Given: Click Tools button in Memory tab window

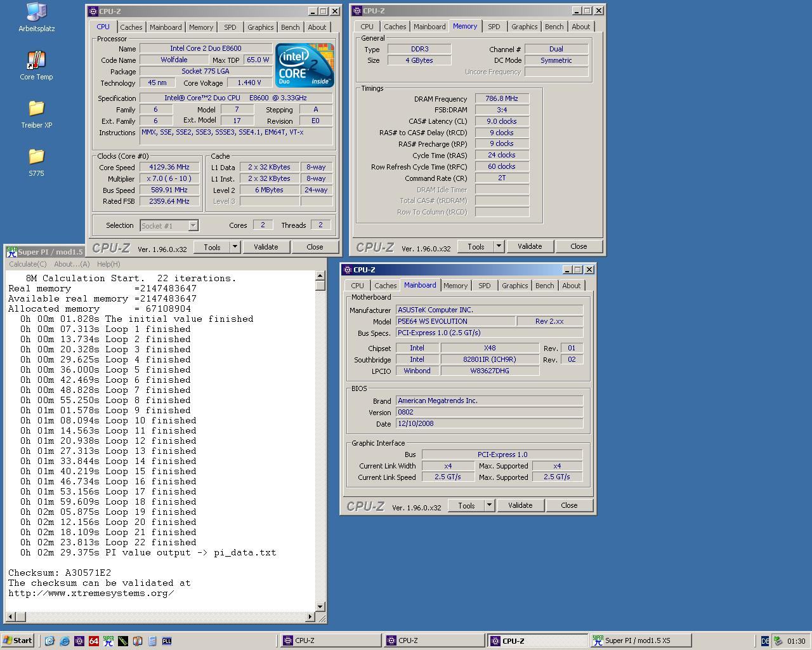Looking at the screenshot, I should [x=476, y=246].
